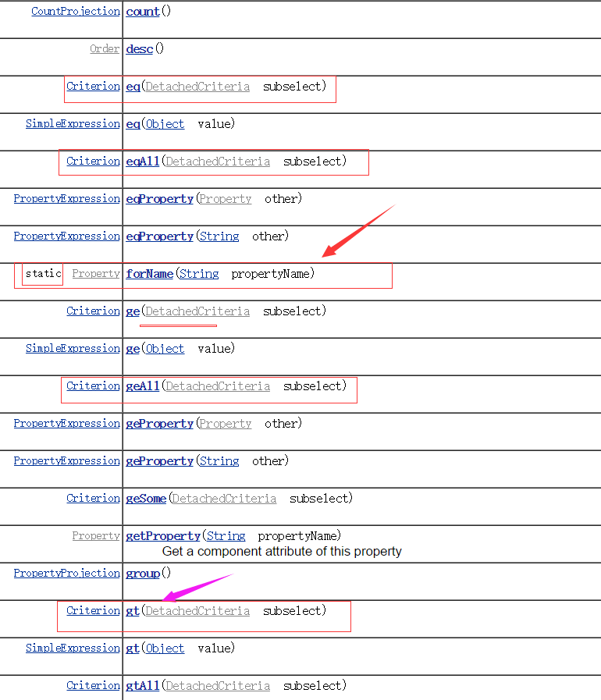This screenshot has height=700, width=601.
Task: Open geProperty method link taking Property
Action: (159, 424)
